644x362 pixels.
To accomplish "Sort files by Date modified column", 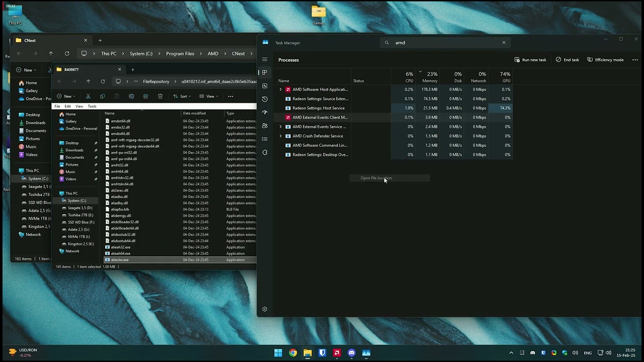I will pyautogui.click(x=194, y=113).
